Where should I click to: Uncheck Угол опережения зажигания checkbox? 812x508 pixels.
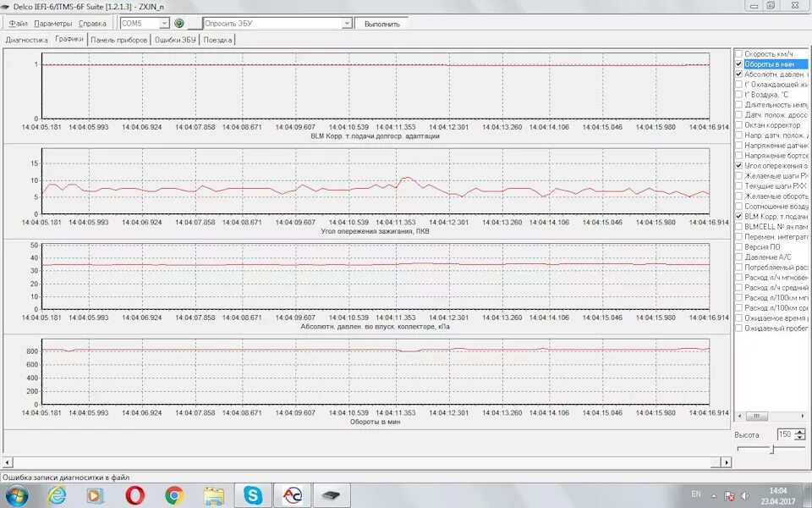(x=739, y=165)
